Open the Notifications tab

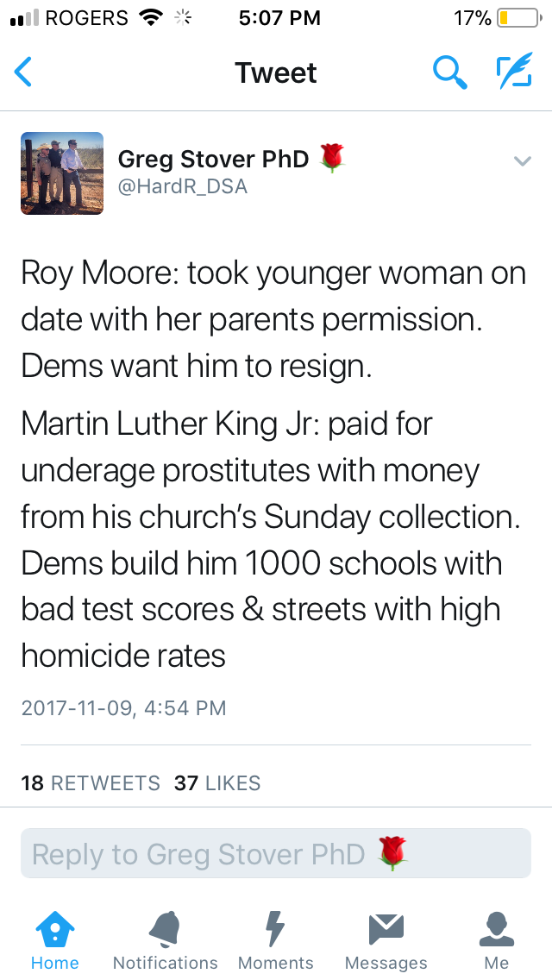click(165, 940)
